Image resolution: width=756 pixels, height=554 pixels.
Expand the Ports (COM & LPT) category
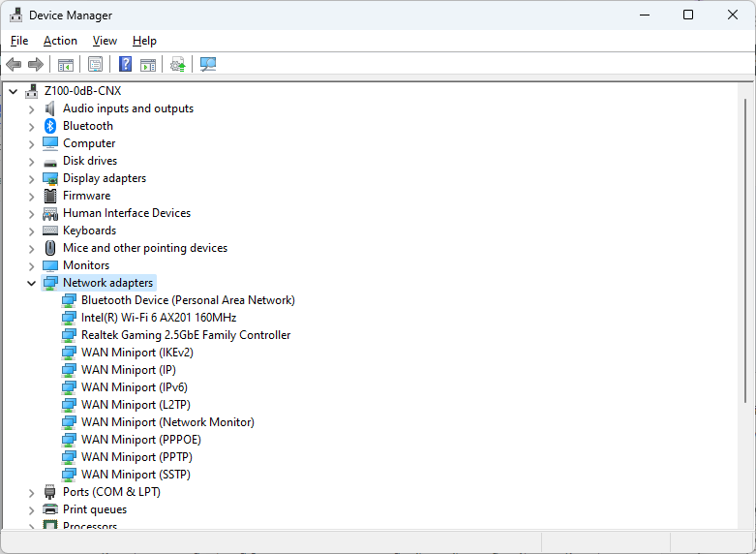pos(31,493)
